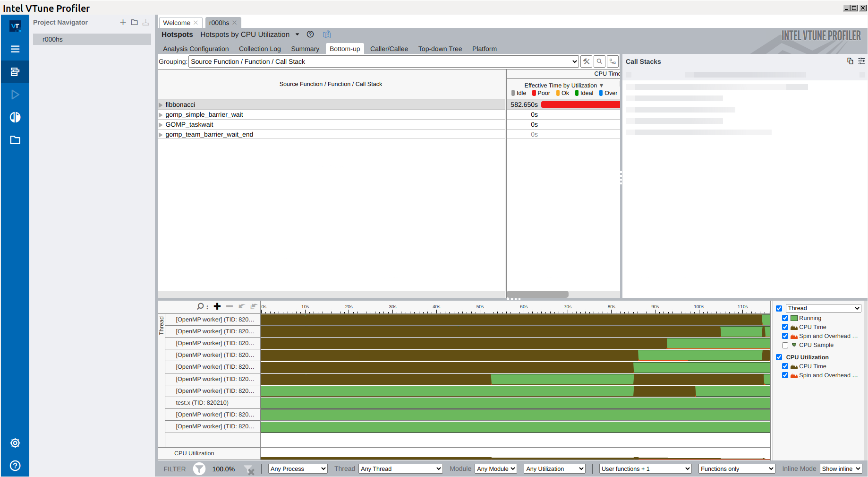Switch to the Summary tab
This screenshot has height=477, width=868.
(305, 49)
